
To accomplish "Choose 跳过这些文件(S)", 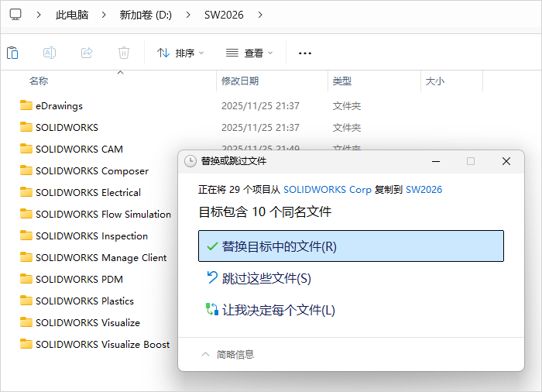I will [x=266, y=278].
